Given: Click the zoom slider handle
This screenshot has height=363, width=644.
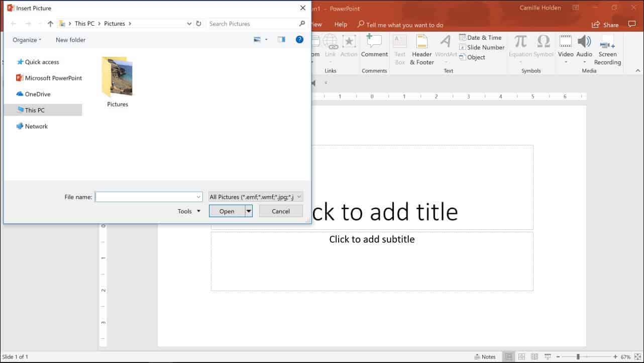Looking at the screenshot, I should click(x=578, y=357).
